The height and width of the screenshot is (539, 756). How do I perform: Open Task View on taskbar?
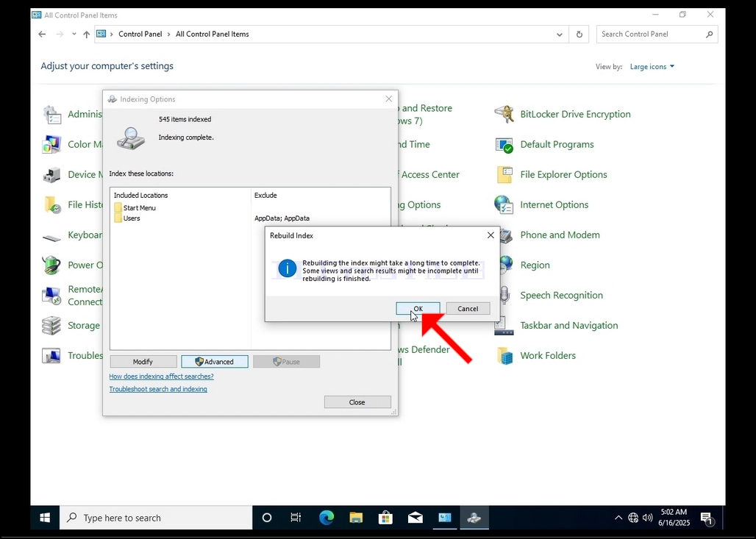pos(296,518)
